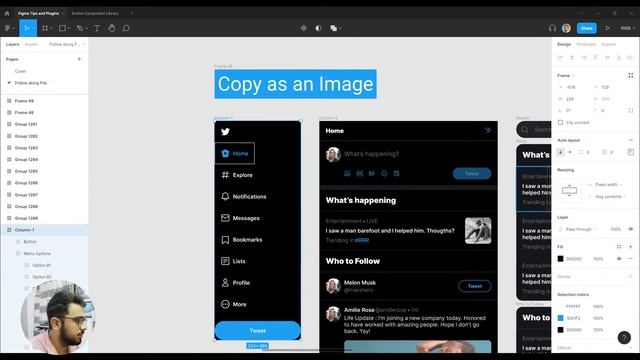This screenshot has width=640, height=360.
Task: Click the Use as mask icon
Action: point(318,28)
